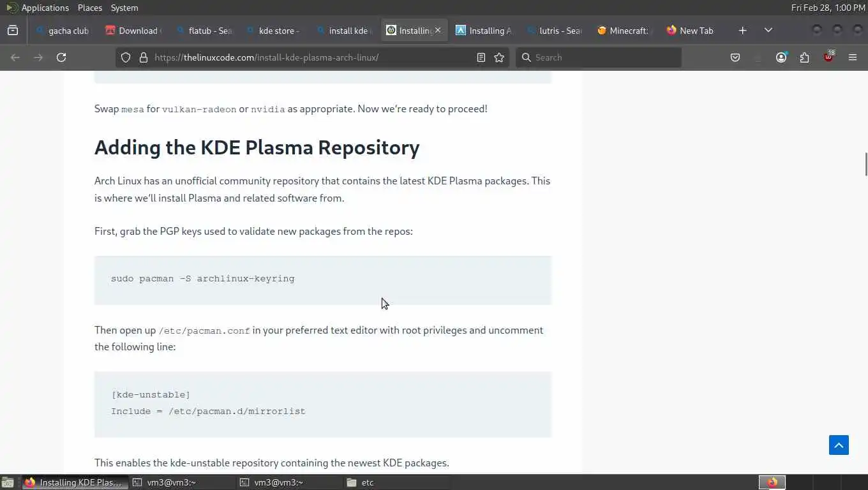868x490 pixels.
Task: Open the extensions puzzle-piece menu
Action: (x=804, y=57)
